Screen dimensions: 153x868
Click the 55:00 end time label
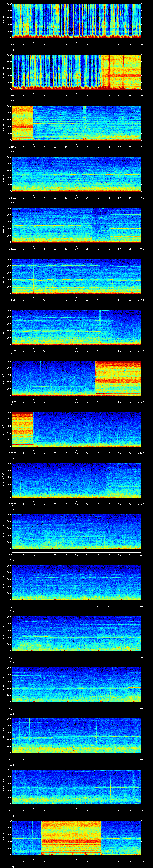[141, 555]
